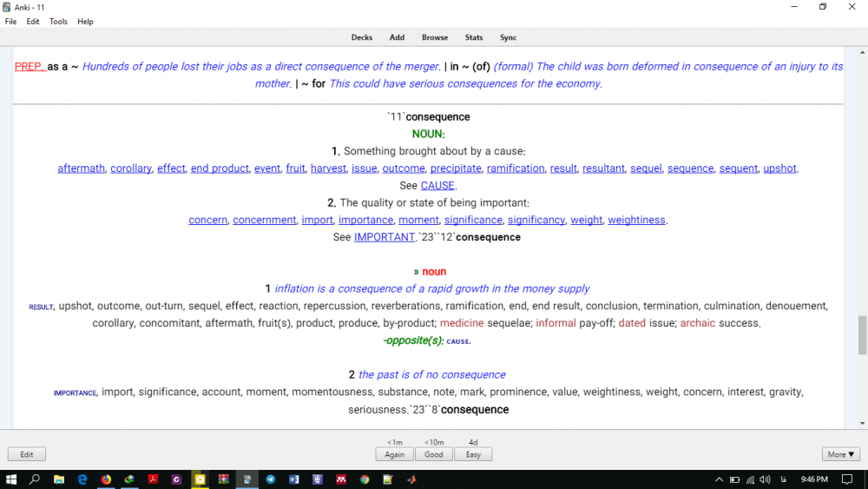Viewport: 868px width, 489px height.
Task: Switch to Microsoft Word in taskbar
Action: coord(293,479)
